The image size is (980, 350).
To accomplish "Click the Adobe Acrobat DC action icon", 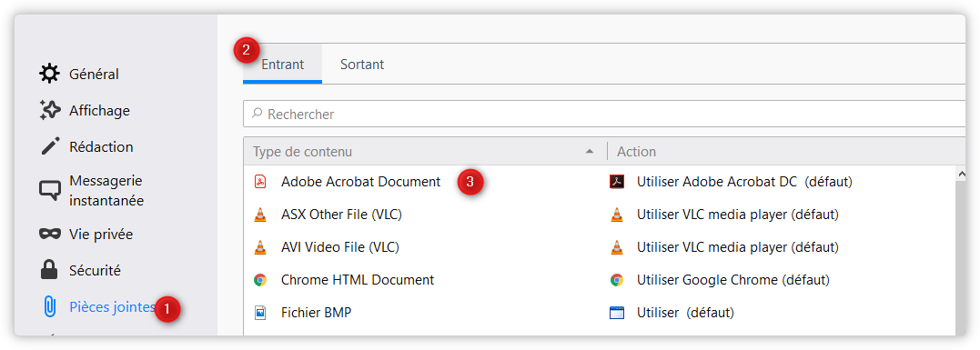I will (617, 182).
